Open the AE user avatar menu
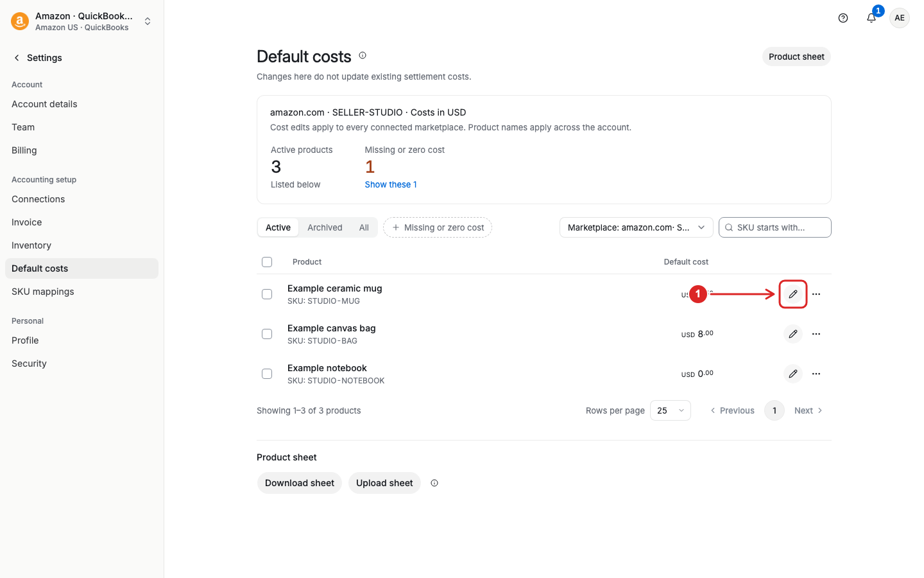Screen dimensions: 924x578 (900, 18)
